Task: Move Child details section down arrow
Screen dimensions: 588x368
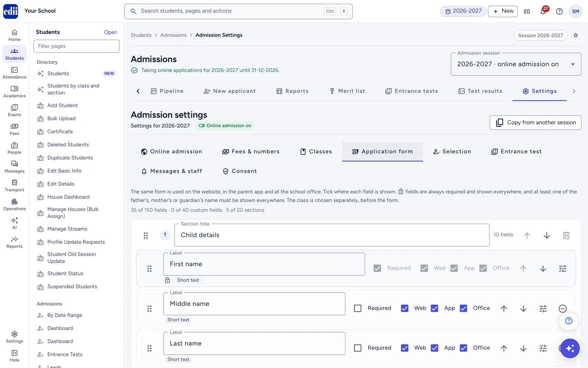Action: (546, 235)
